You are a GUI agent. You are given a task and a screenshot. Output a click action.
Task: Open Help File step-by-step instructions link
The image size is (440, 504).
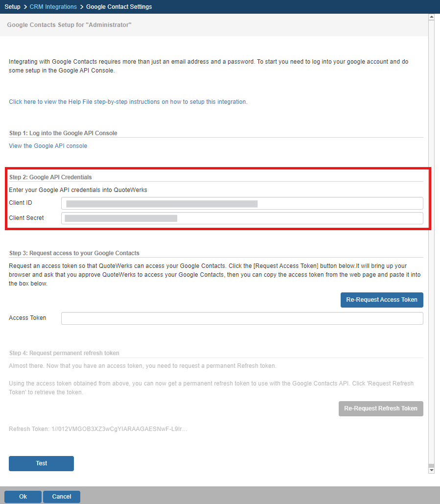[128, 101]
